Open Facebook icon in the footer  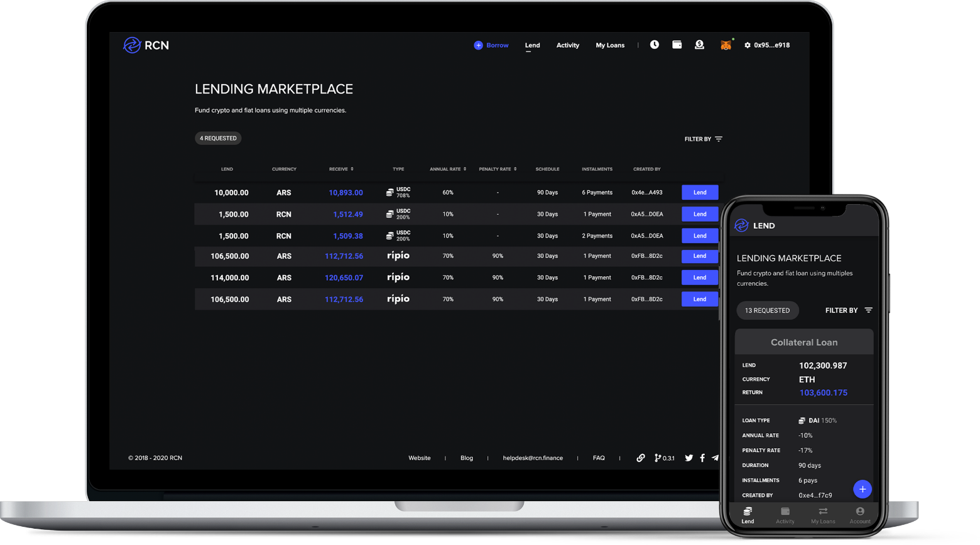tap(702, 458)
